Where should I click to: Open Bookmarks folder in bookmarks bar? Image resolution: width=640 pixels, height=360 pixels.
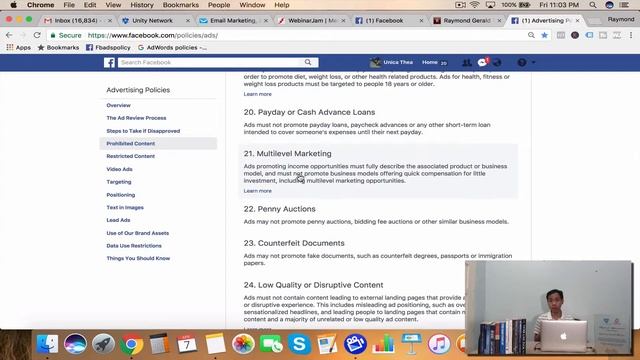(x=58, y=47)
